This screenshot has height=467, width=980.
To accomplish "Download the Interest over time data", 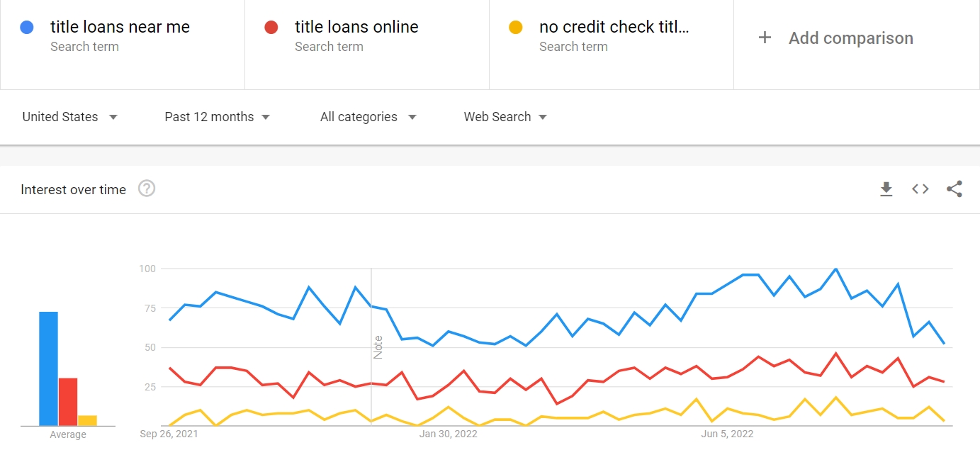I will tap(886, 189).
